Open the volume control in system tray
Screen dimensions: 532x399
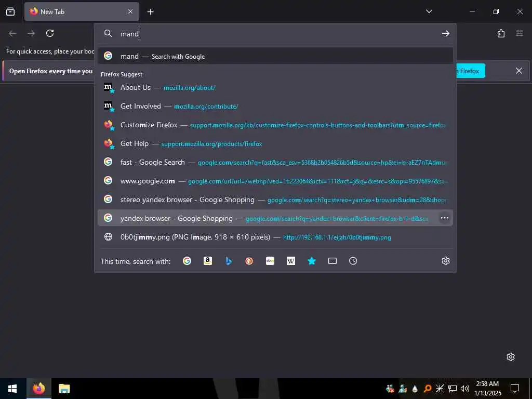(465, 389)
